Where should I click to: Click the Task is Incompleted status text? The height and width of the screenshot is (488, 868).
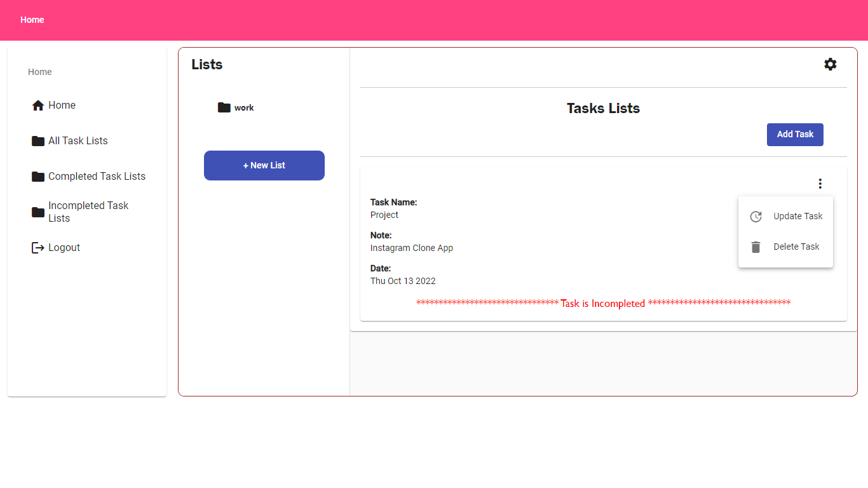603,304
